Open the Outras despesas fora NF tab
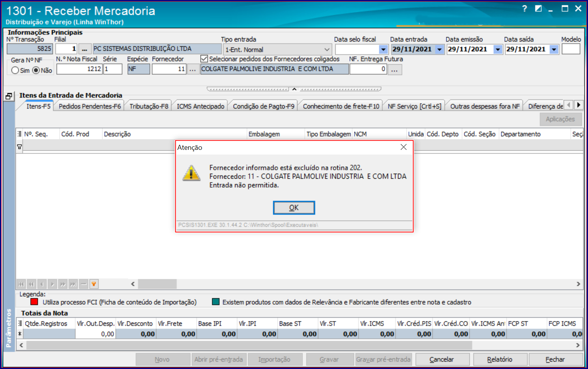Viewport: 588px width, 369px height. (485, 106)
